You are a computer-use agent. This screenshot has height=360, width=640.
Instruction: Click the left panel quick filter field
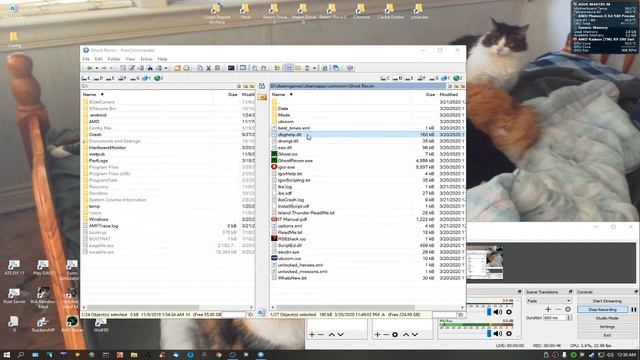click(234, 315)
